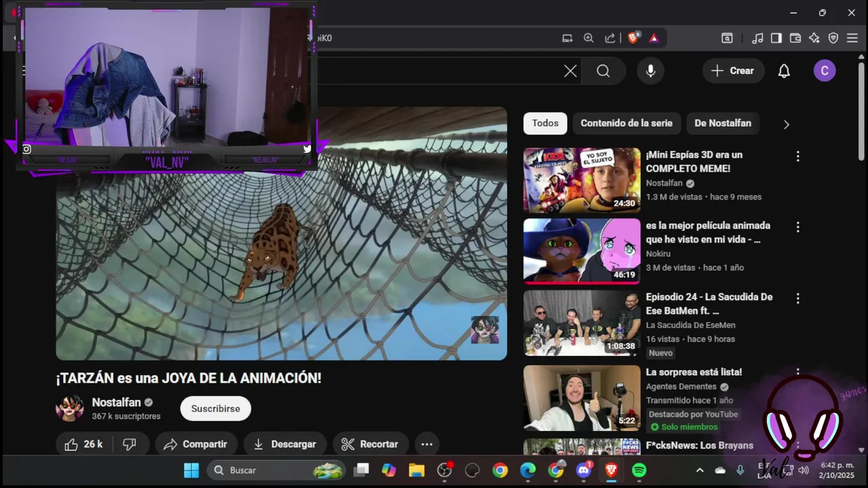Open the media control music note
The image size is (868, 488).
tap(757, 38)
